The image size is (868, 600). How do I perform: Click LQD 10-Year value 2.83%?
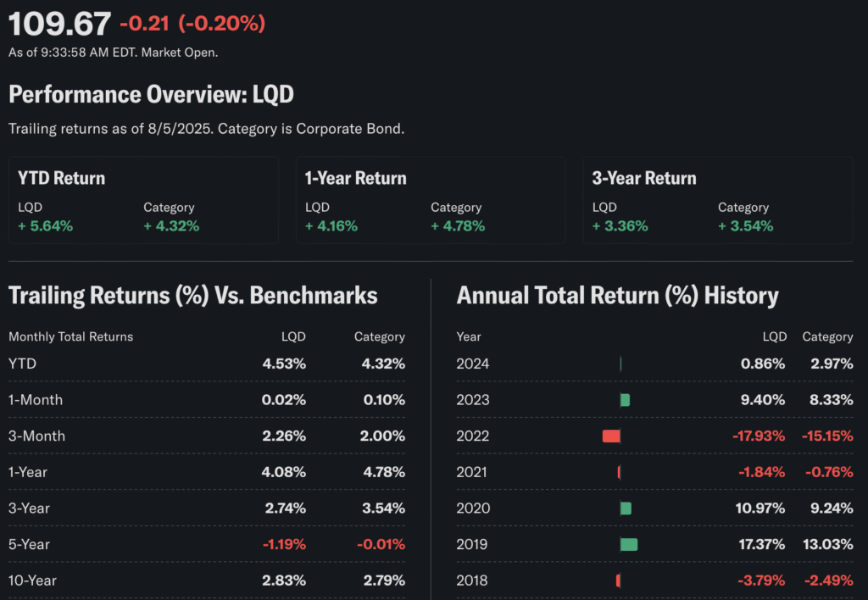[284, 581]
